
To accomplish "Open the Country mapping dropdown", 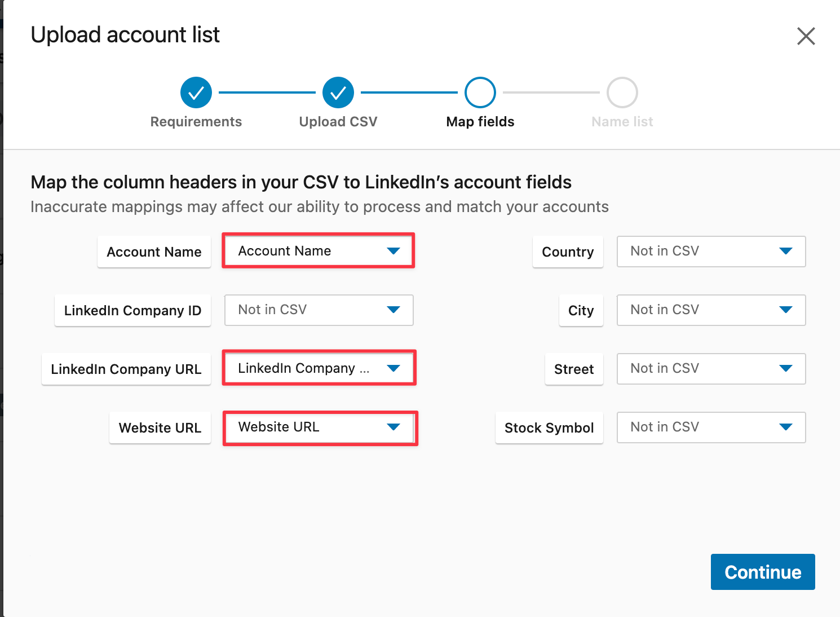I will (711, 251).
